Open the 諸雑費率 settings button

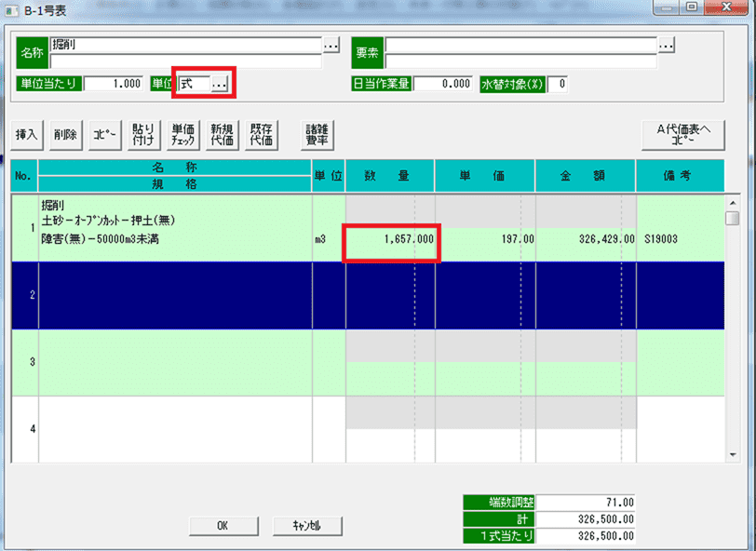tap(318, 135)
